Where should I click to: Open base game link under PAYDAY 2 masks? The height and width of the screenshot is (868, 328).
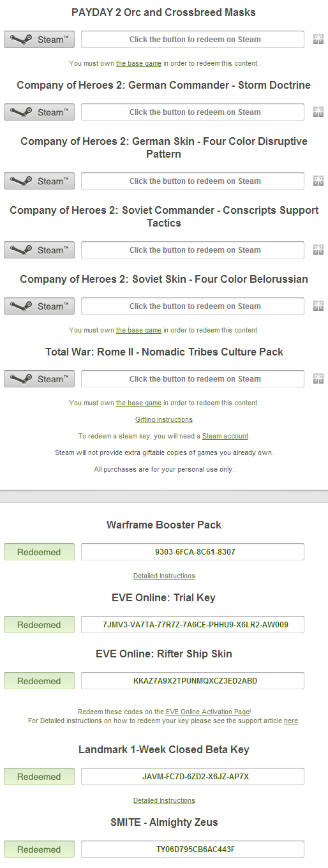138,63
